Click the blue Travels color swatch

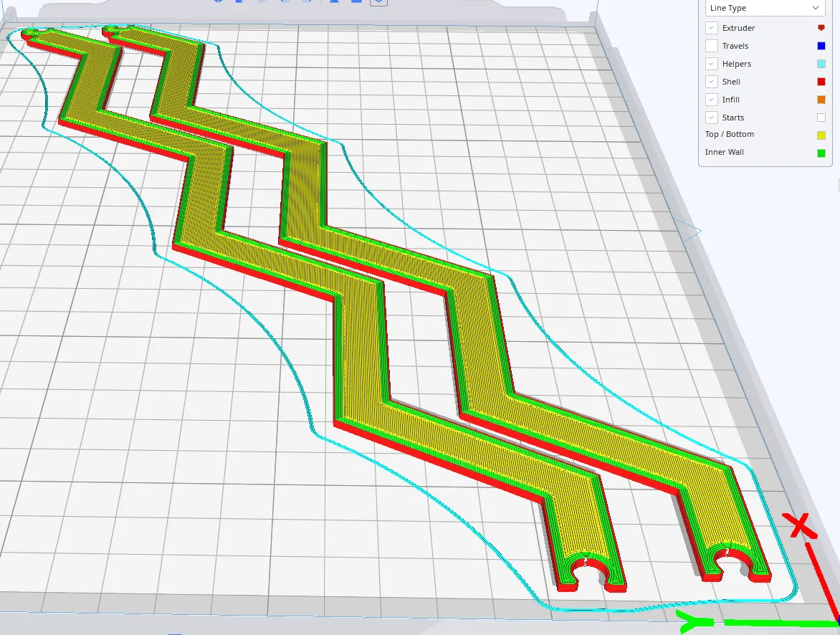point(821,46)
